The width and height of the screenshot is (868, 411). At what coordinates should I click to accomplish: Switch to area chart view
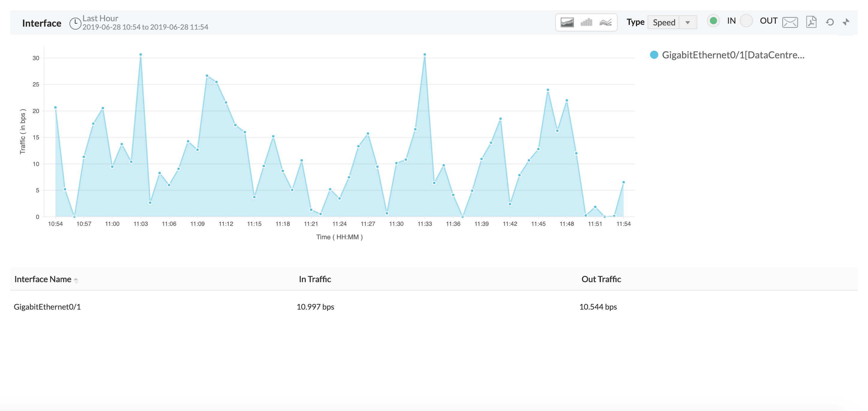[567, 22]
